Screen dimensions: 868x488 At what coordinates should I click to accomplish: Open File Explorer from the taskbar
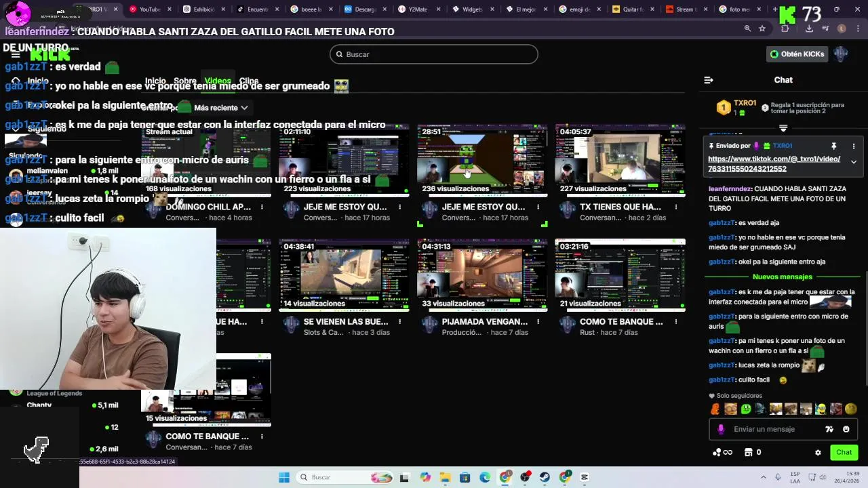(445, 477)
